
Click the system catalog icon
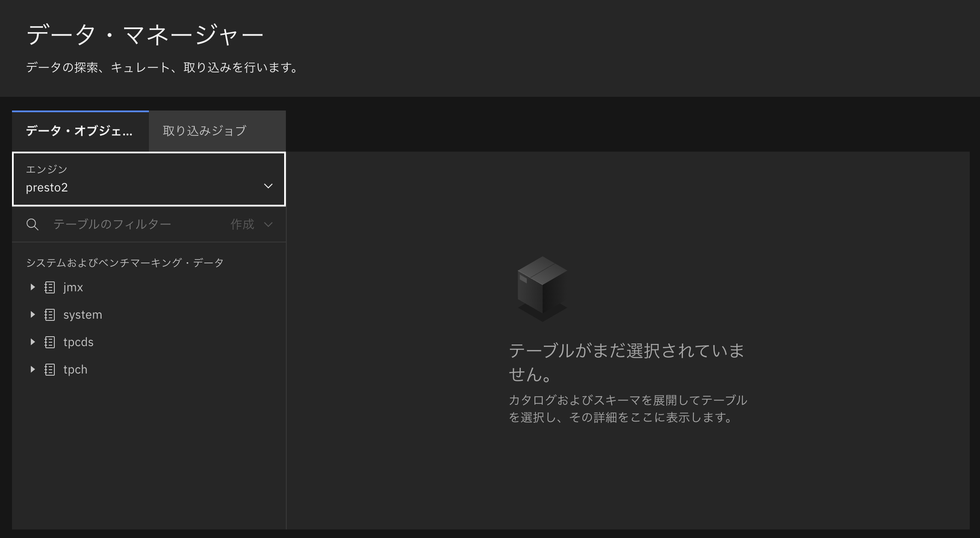pos(50,315)
